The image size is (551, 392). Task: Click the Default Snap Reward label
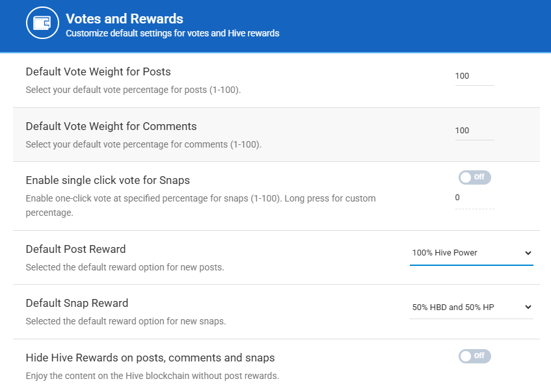pyautogui.click(x=77, y=303)
